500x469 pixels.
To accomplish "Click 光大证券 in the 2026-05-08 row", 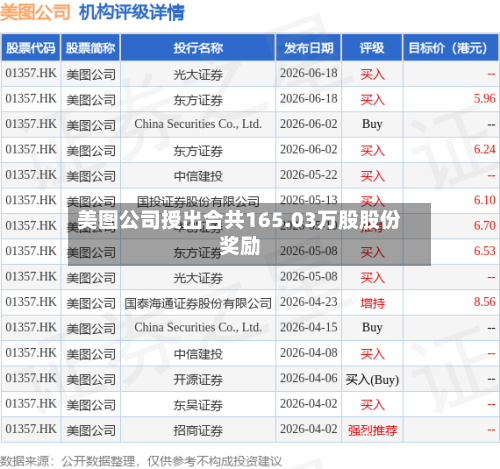I will pyautogui.click(x=198, y=277).
